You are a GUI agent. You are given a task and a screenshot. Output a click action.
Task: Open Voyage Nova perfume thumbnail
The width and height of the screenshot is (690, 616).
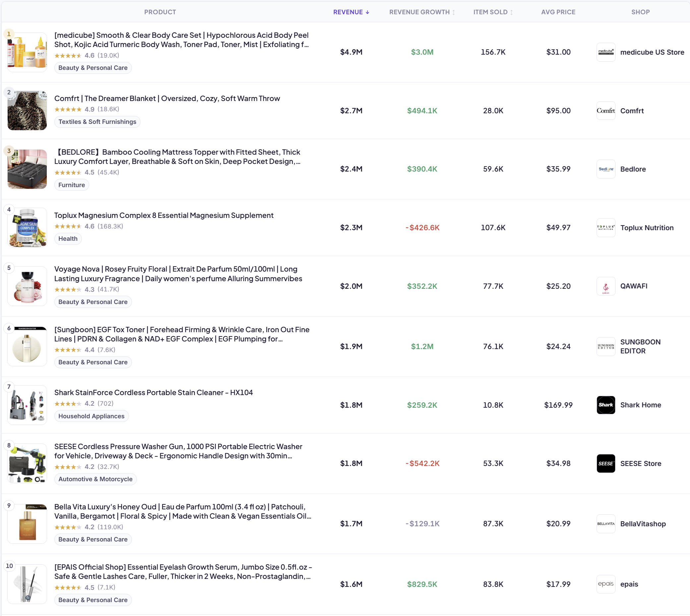27,286
